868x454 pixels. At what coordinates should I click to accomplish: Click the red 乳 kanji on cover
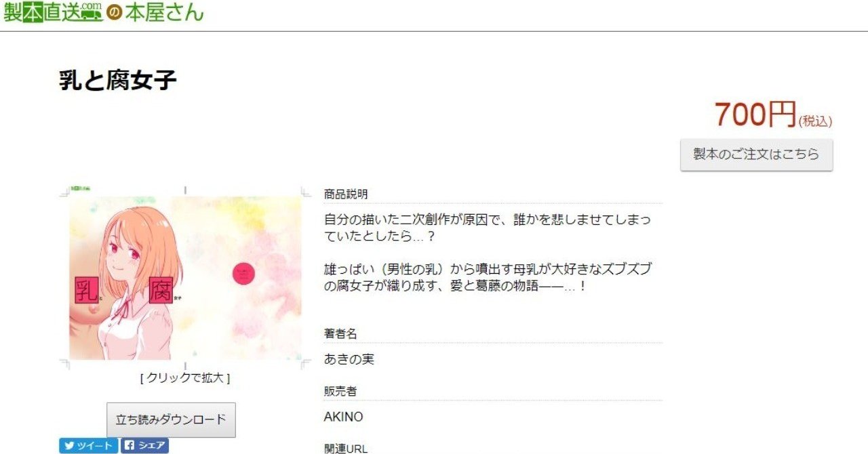point(86,290)
